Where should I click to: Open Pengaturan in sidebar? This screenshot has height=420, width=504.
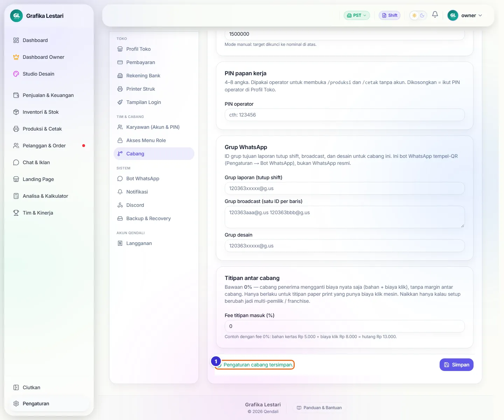pos(49,404)
